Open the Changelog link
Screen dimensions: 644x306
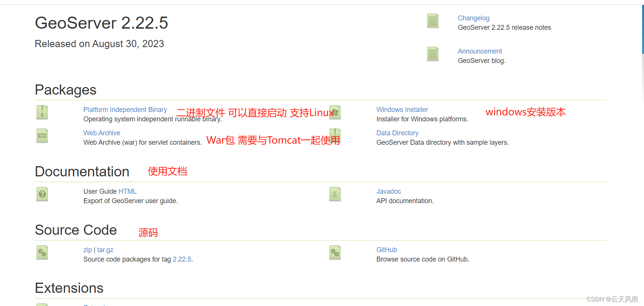pos(473,18)
